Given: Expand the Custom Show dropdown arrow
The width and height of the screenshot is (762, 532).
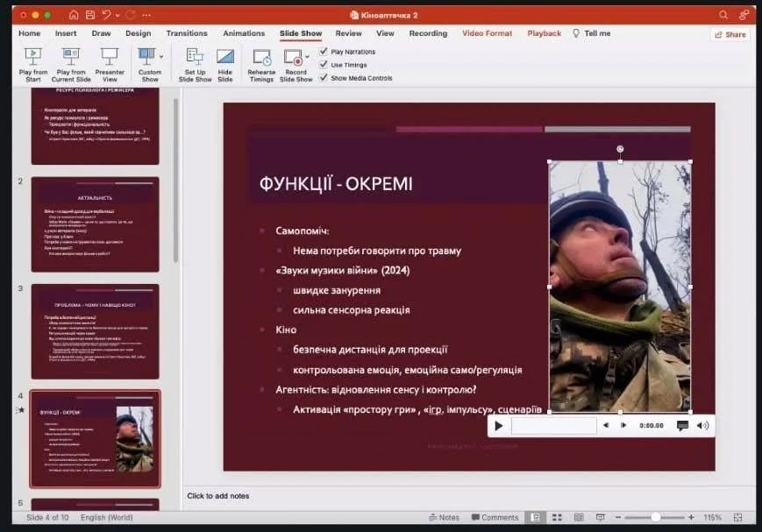Looking at the screenshot, I should tap(161, 57).
